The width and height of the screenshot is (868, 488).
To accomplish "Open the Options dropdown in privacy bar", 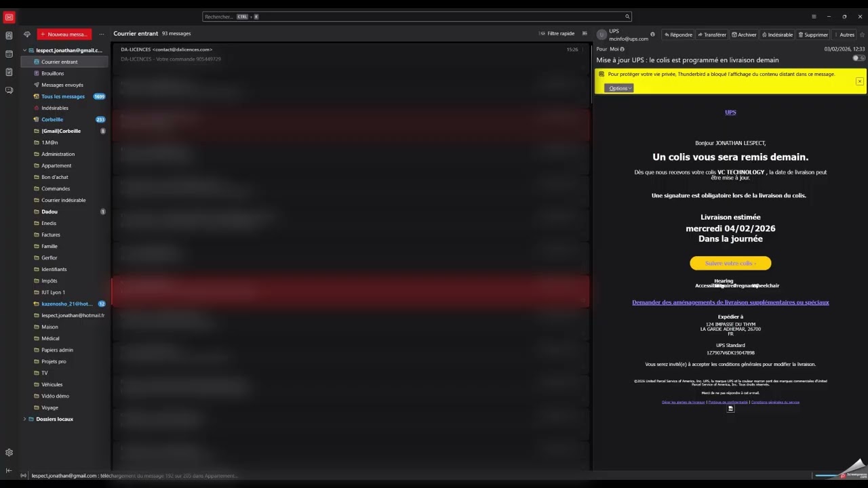I will [x=618, y=88].
